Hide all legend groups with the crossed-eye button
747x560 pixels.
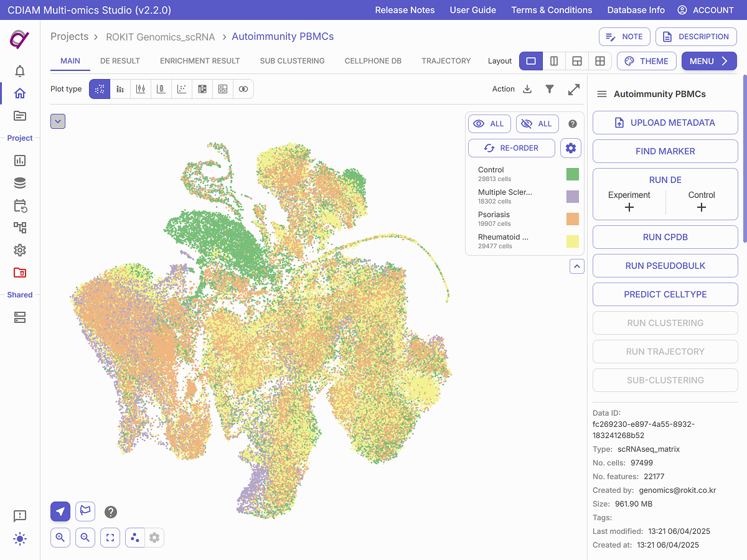tap(537, 124)
